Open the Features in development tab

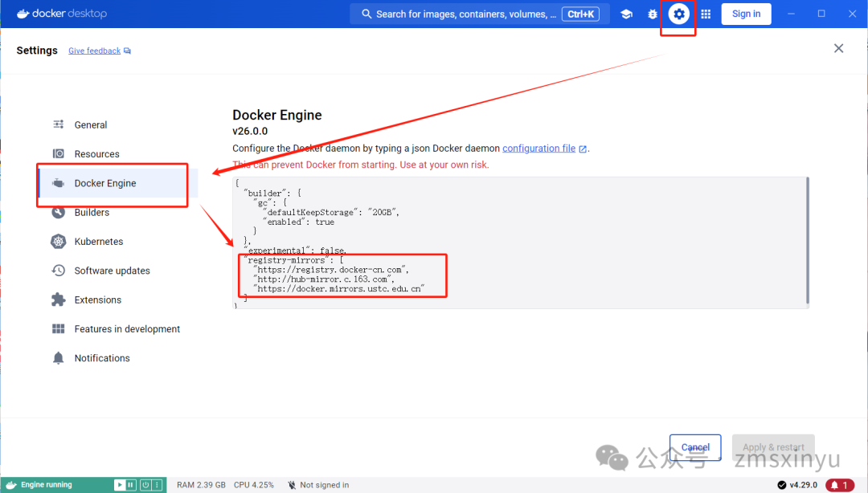point(118,328)
